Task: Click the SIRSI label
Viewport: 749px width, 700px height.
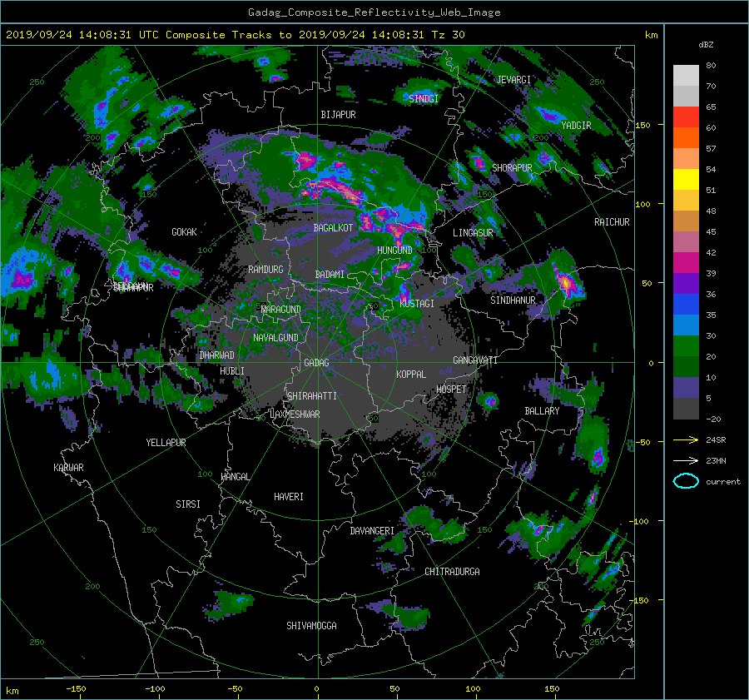Action: click(x=188, y=504)
